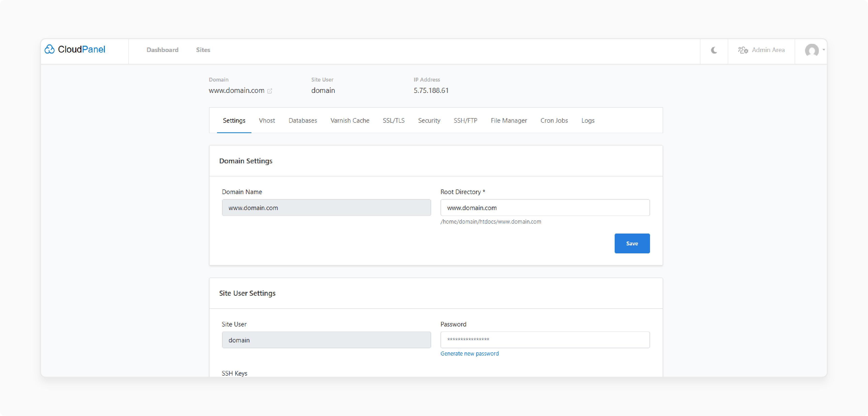The height and width of the screenshot is (416, 868).
Task: Switch to the Databases tab
Action: coord(302,121)
